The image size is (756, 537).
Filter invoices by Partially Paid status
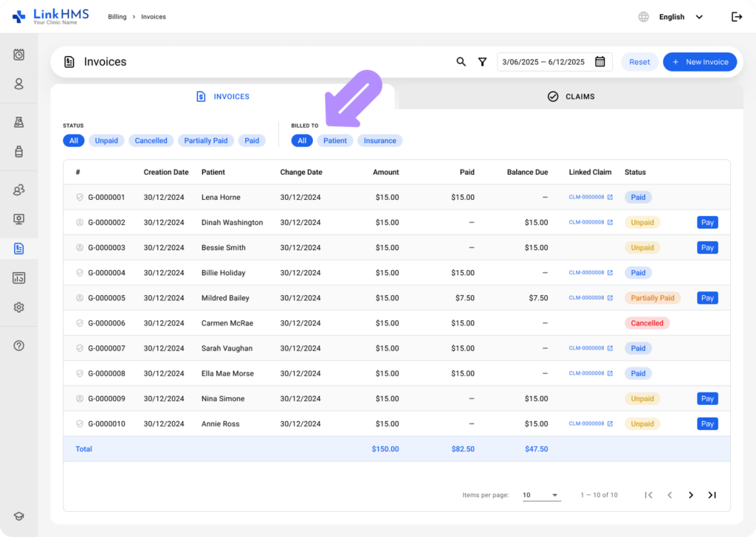click(206, 141)
